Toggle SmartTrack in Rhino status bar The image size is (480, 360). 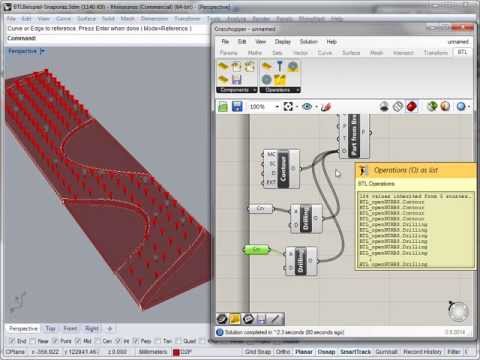pyautogui.click(x=355, y=352)
